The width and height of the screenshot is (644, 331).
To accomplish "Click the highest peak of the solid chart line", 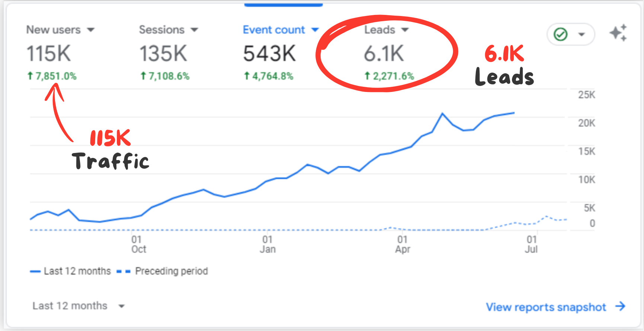I will pos(442,113).
